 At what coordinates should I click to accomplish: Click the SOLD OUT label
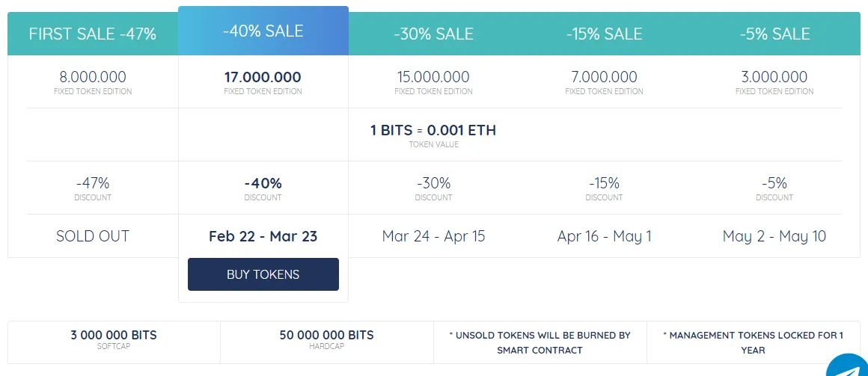point(93,236)
